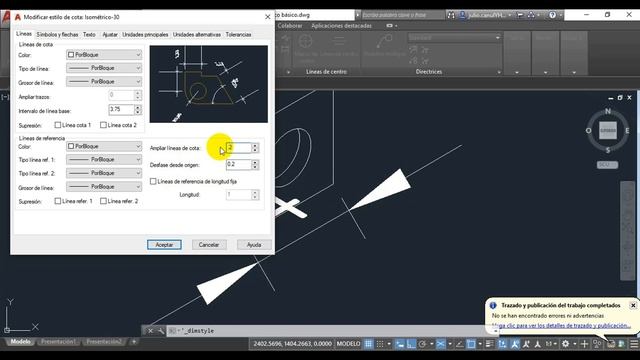This screenshot has height=360, width=640.
Task: Switch to the Texto tab
Action: (89, 35)
